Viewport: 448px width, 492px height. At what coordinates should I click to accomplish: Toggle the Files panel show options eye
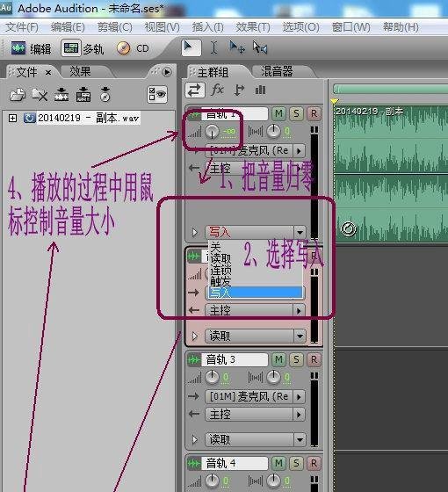coord(157,95)
